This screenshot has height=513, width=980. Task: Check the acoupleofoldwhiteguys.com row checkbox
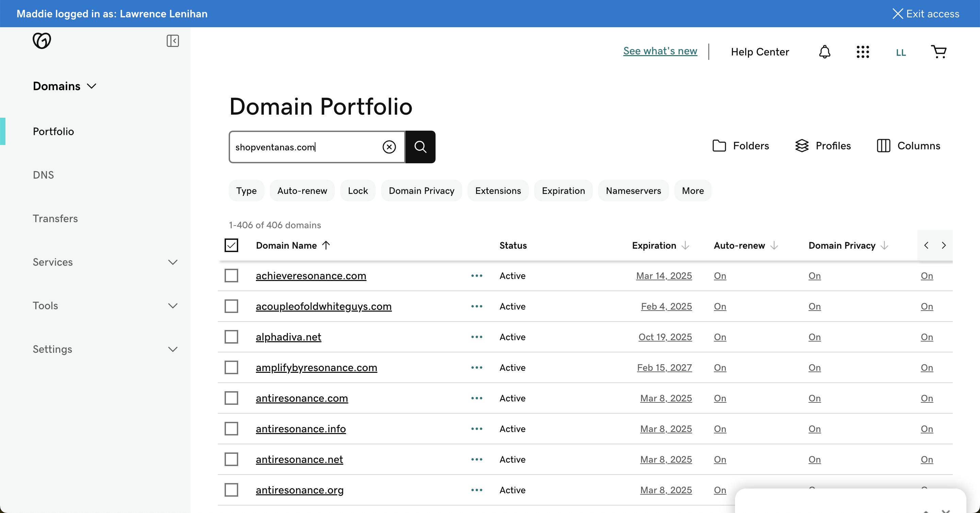[231, 307]
